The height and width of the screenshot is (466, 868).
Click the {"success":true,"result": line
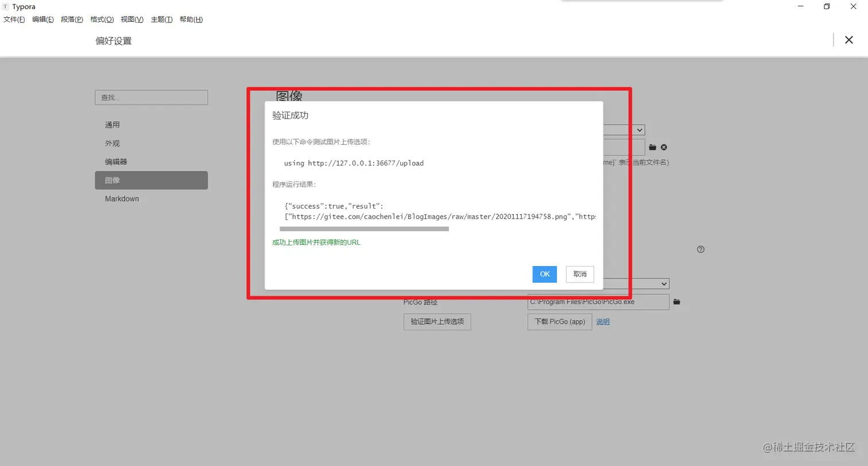pos(334,206)
